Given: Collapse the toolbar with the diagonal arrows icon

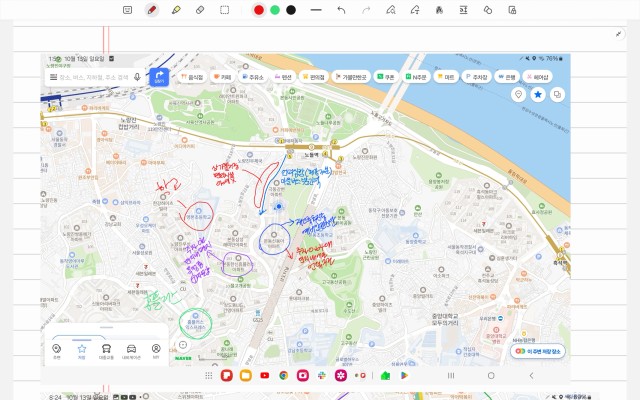Looking at the screenshot, I should point(619,34).
